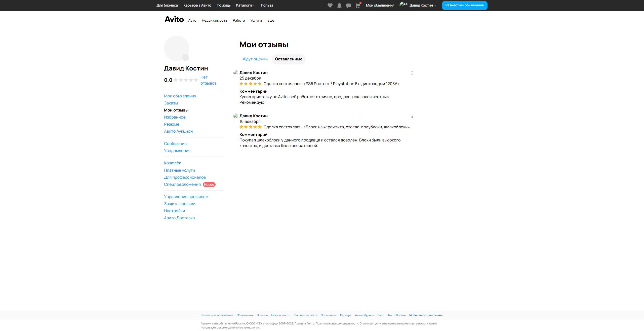The image size is (644, 331).
Task: Open the Ещё categories menu
Action: 271,20
